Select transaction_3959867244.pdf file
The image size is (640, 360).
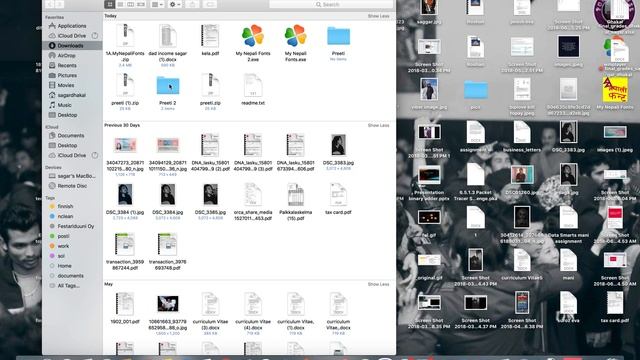pyautogui.click(x=125, y=244)
